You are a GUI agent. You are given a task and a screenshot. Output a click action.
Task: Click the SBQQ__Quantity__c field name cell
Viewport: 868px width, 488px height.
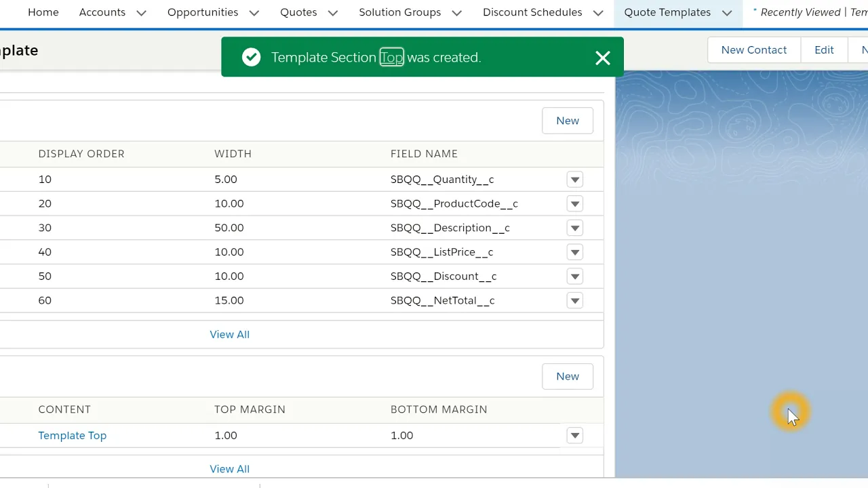442,180
